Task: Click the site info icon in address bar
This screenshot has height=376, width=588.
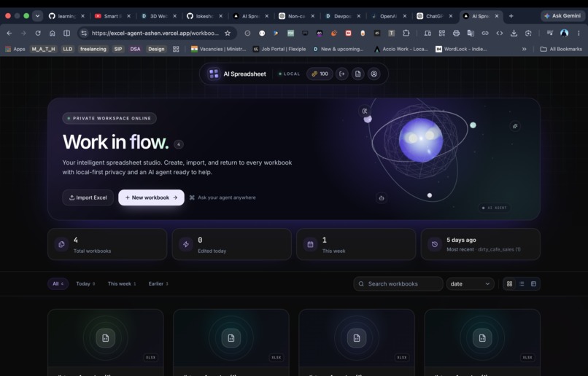Action: click(x=84, y=33)
